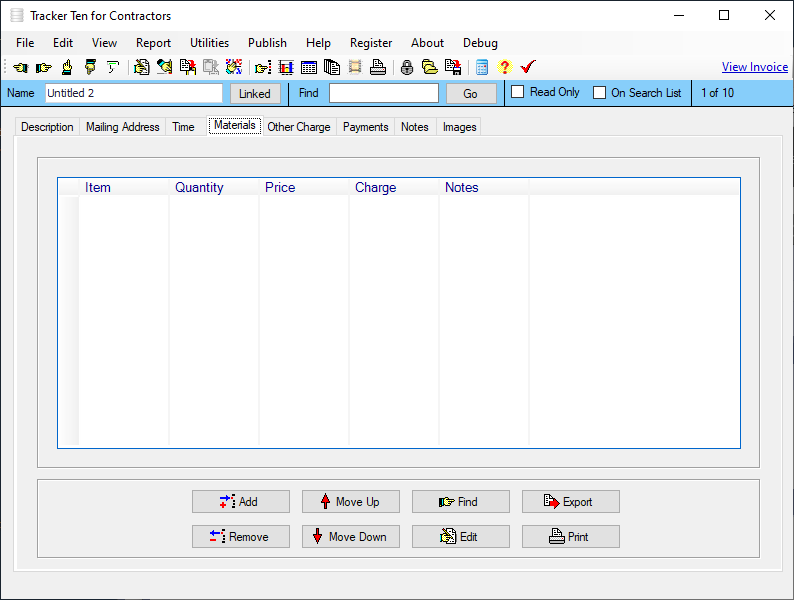
Task: Click the padlock icon in the toolbar
Action: tap(407, 67)
